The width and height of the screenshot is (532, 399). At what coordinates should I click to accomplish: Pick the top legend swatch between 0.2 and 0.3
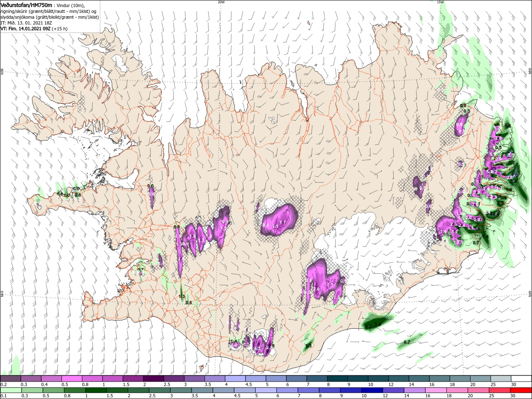[x=11, y=379]
